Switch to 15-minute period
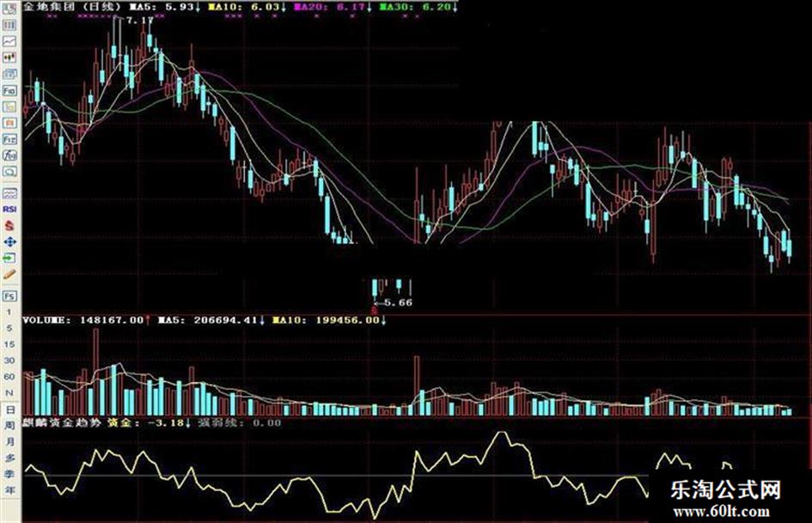This screenshot has height=523, width=812. (x=9, y=344)
